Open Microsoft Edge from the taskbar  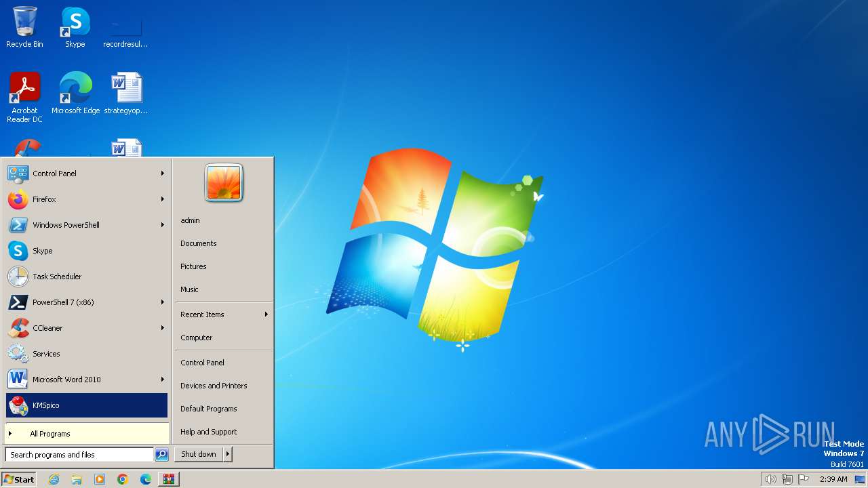[146, 479]
